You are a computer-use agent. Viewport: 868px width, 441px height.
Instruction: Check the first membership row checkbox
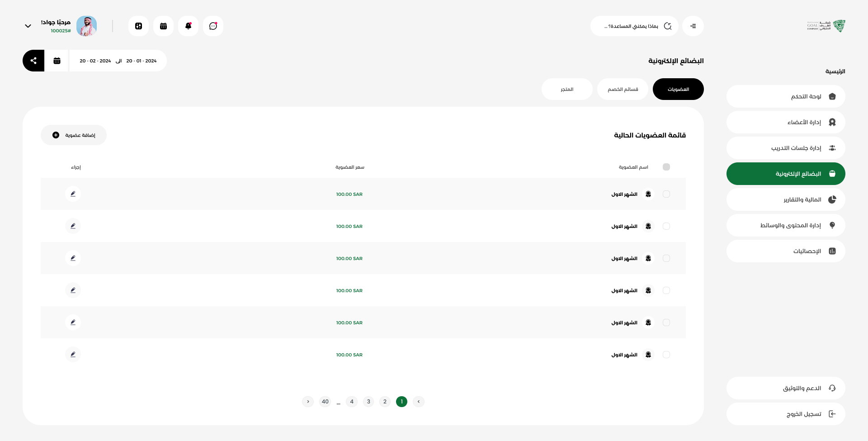click(666, 194)
